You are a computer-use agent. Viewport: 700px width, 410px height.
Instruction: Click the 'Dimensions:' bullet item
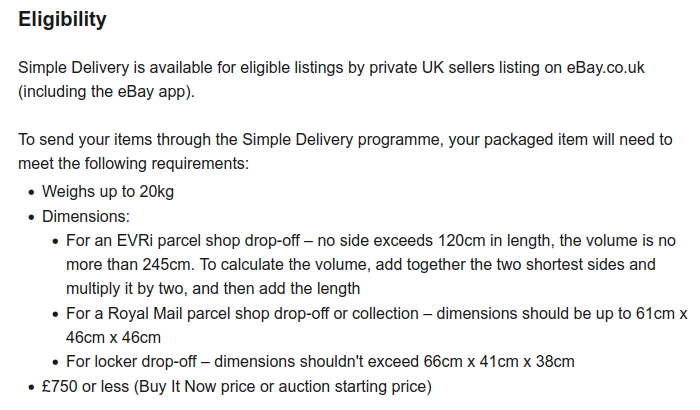(86, 217)
